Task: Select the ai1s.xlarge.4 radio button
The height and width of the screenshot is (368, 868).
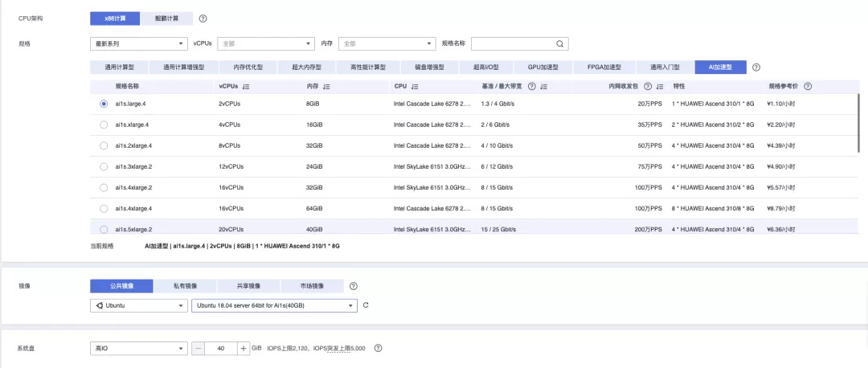Action: [104, 125]
